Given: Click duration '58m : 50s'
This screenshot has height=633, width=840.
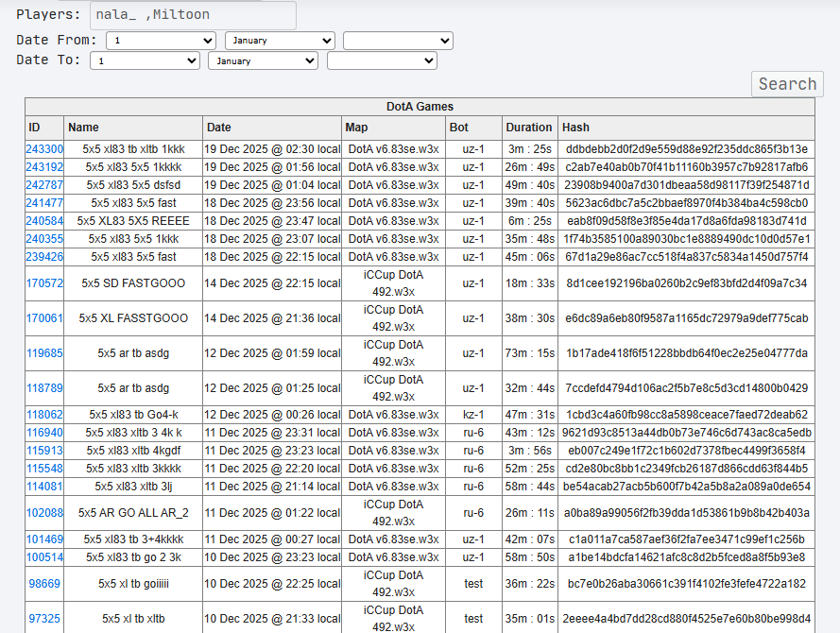Looking at the screenshot, I should 530,557.
